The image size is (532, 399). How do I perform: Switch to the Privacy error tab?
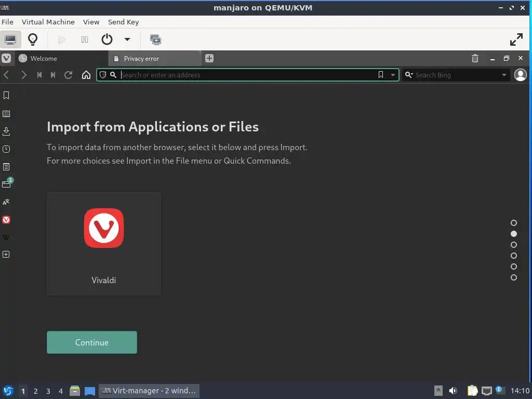pyautogui.click(x=154, y=58)
